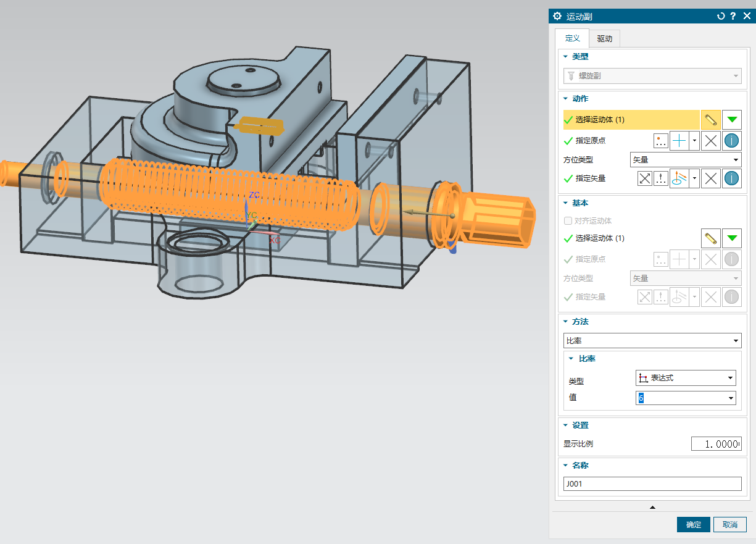Click the reverse direction icon beside 指定矢量
The width and height of the screenshot is (756, 544).
click(x=645, y=179)
